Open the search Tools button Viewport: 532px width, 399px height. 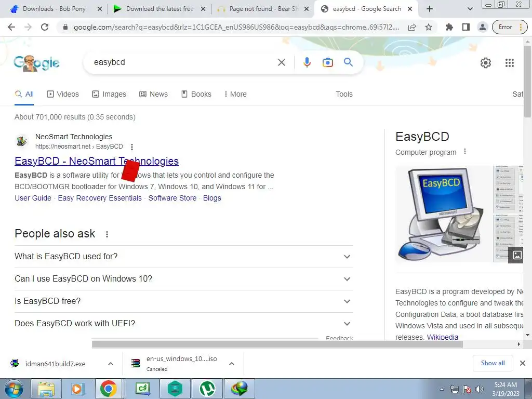[344, 95]
